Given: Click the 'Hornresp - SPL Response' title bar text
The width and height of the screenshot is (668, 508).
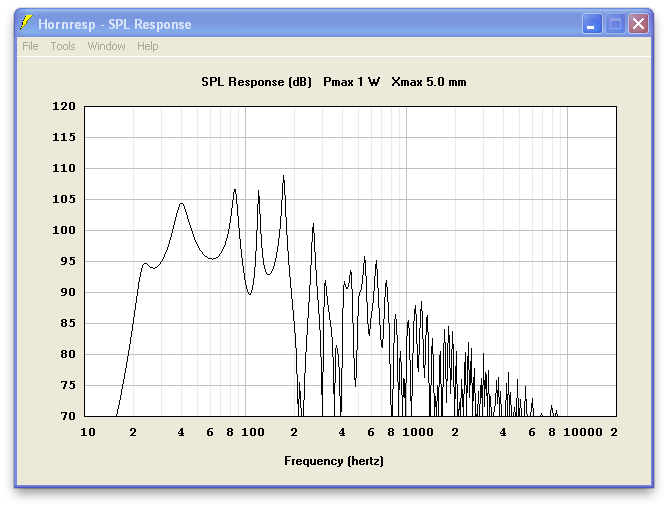Looking at the screenshot, I should coord(115,24).
